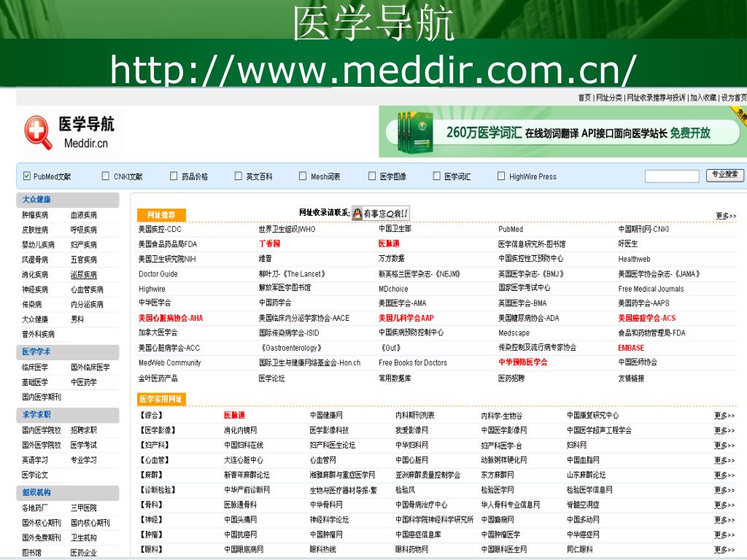Open the 新青年麻醉论坛 link

(247, 475)
